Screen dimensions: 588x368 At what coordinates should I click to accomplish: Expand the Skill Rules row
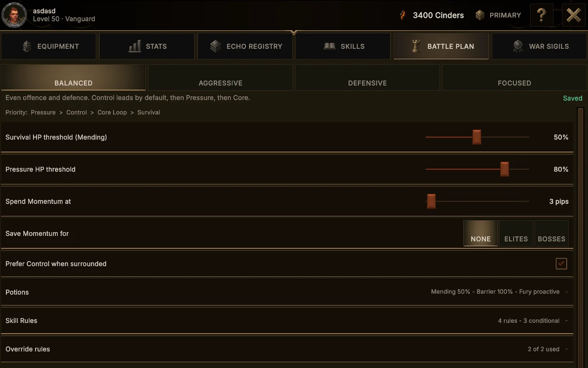(x=287, y=321)
